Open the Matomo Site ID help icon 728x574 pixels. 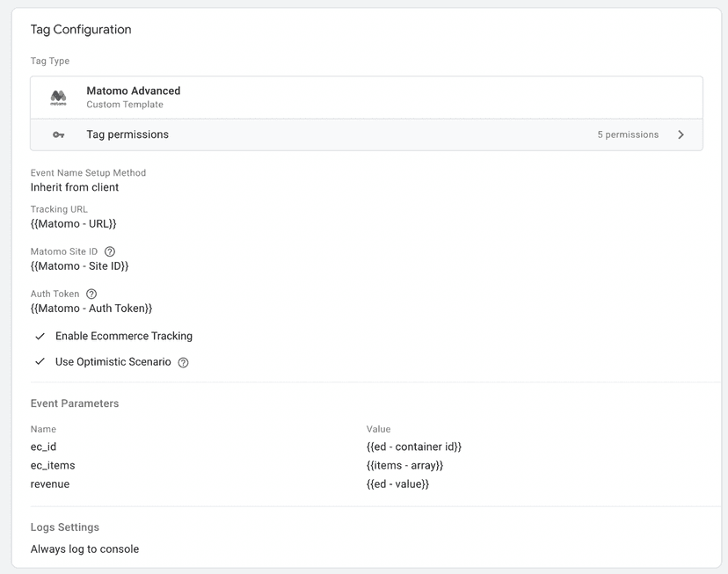coord(108,251)
